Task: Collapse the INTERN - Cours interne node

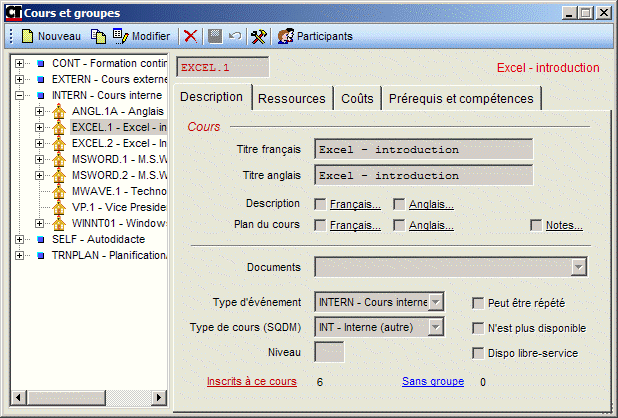Action: point(22,96)
